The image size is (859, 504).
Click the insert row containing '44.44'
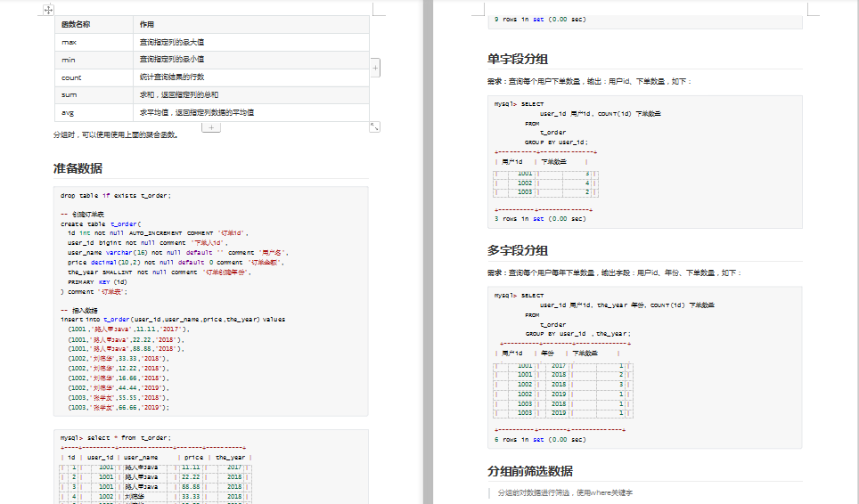click(x=119, y=388)
